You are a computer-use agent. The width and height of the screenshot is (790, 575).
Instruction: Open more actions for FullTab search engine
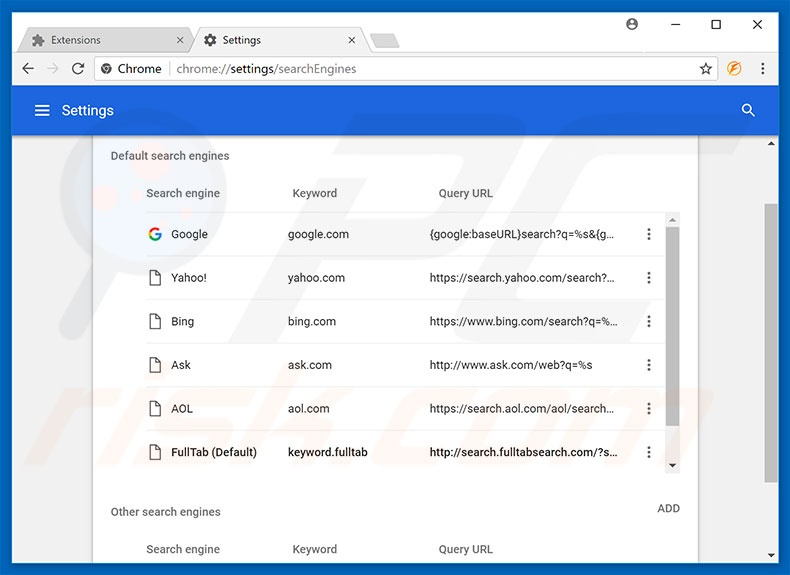(649, 452)
